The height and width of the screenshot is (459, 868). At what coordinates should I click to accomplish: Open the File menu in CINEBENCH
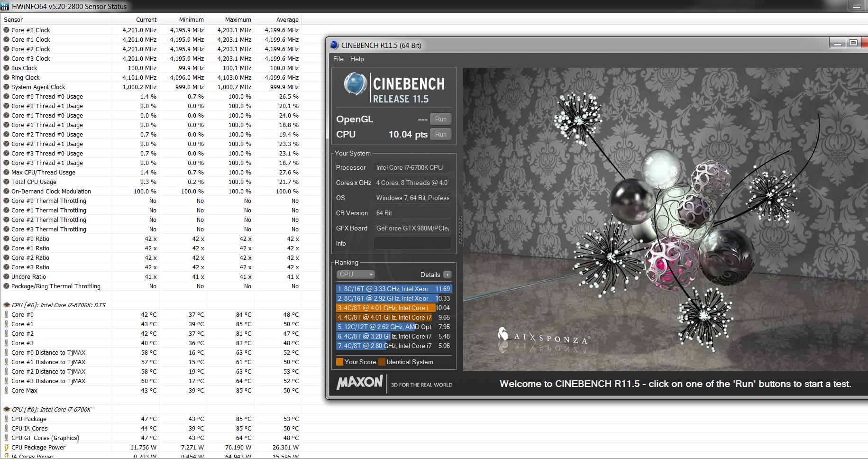click(338, 59)
